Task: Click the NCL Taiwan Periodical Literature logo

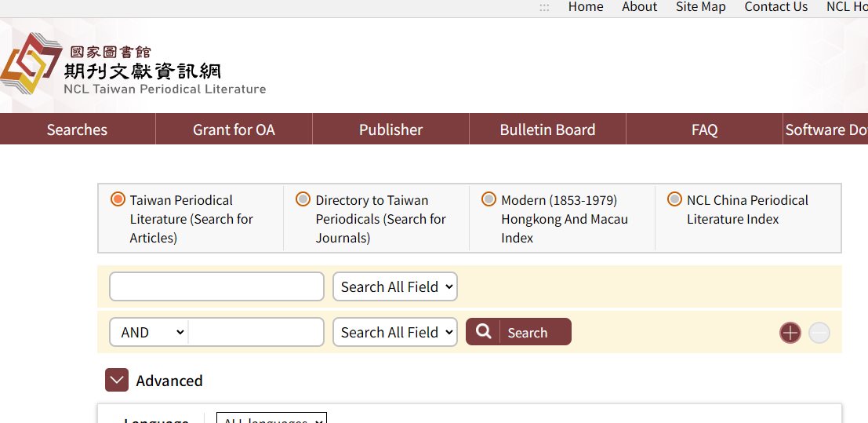Action: (133, 67)
